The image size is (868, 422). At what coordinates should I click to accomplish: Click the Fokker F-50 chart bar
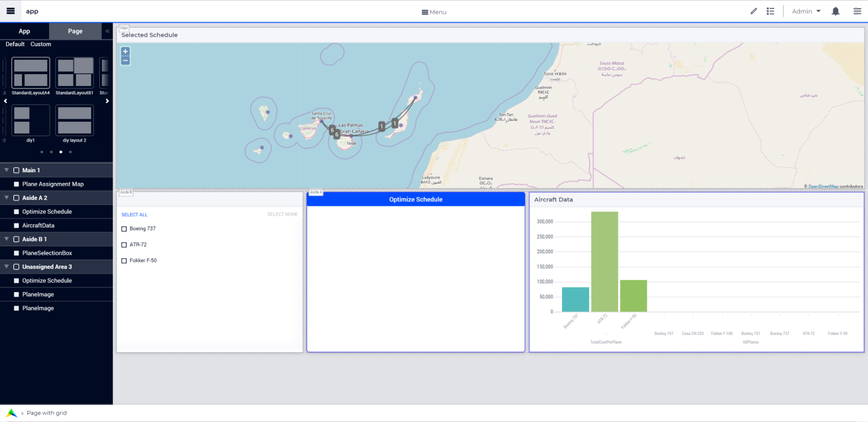[634, 296]
